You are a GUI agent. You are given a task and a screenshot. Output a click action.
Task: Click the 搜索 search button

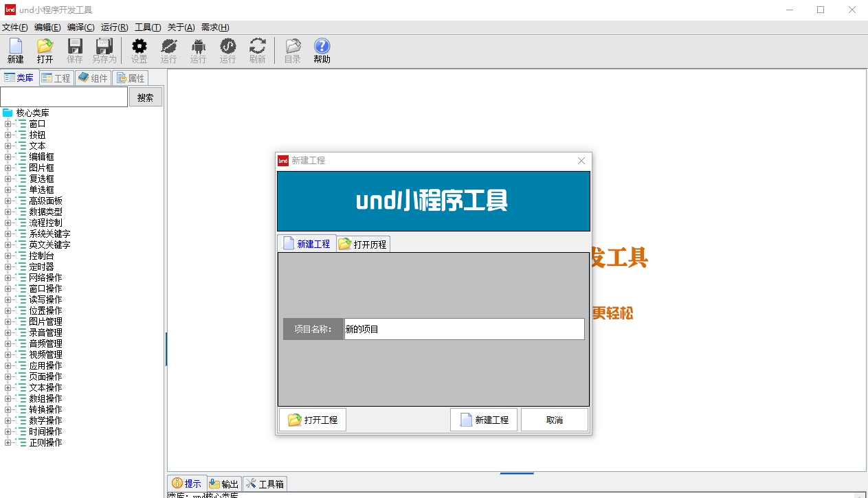coord(145,97)
